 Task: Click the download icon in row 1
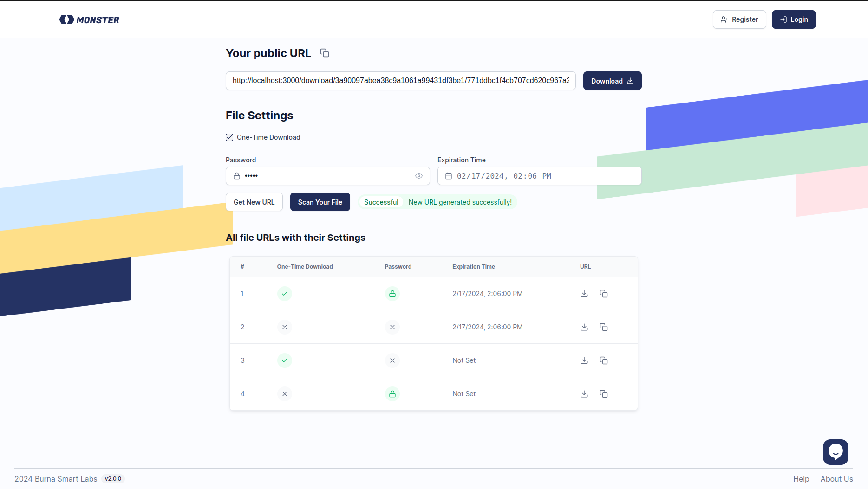tap(584, 294)
